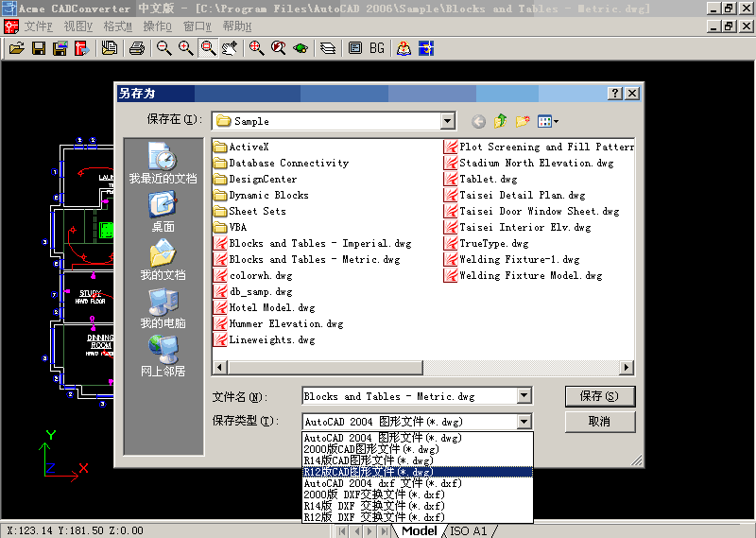Click the zoom extents crosshair icon
The width and height of the screenshot is (756, 538).
[256, 49]
